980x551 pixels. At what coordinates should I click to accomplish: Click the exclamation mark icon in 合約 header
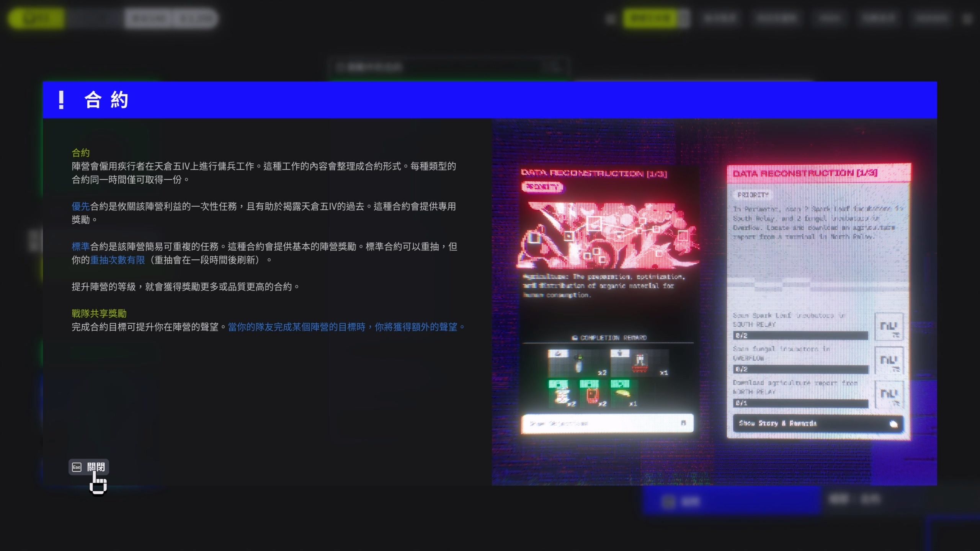click(x=61, y=100)
